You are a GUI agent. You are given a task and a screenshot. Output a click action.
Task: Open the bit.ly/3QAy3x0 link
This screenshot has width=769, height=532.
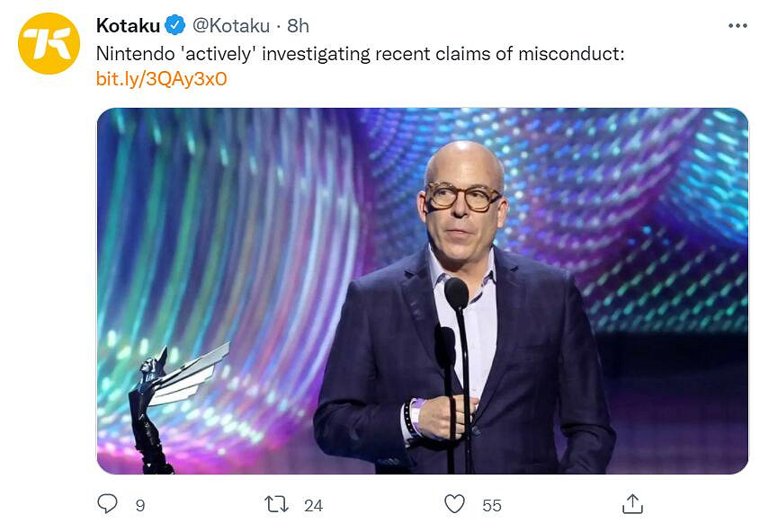(x=161, y=79)
